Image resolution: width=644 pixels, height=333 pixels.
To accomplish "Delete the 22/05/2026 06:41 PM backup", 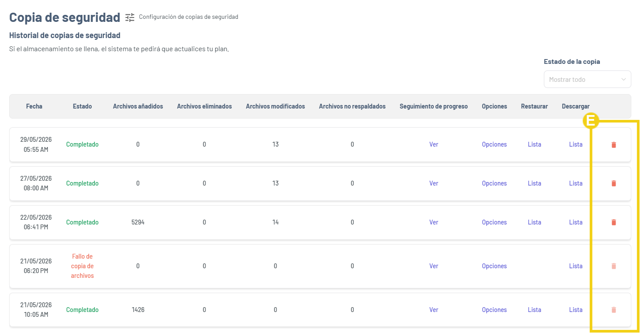I will click(x=613, y=223).
